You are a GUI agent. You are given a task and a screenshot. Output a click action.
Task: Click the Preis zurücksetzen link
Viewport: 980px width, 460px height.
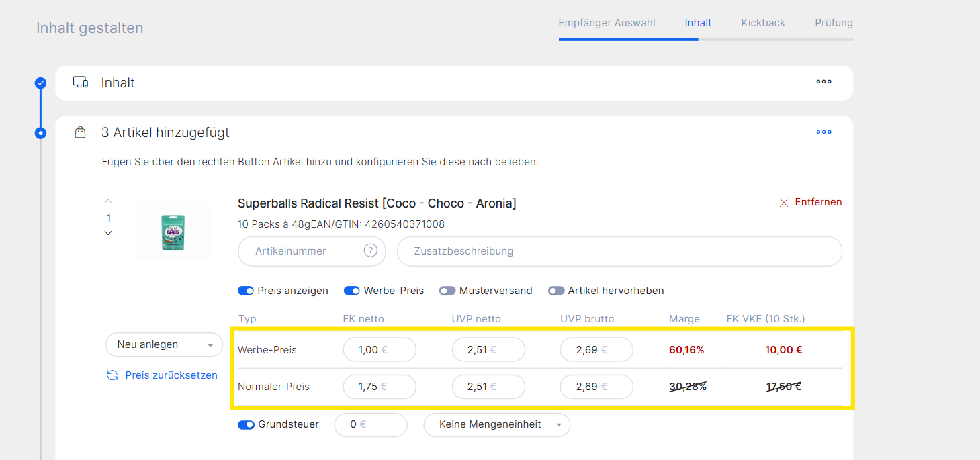click(171, 375)
